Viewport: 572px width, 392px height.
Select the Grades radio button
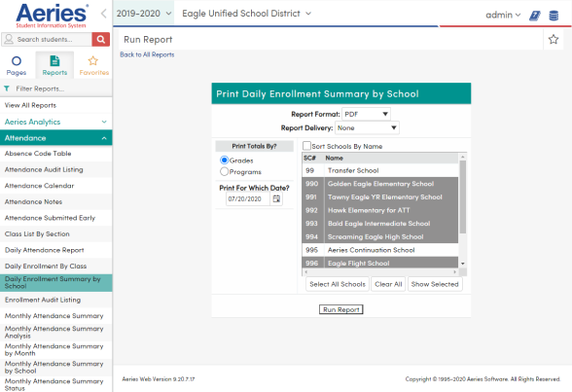click(x=225, y=160)
